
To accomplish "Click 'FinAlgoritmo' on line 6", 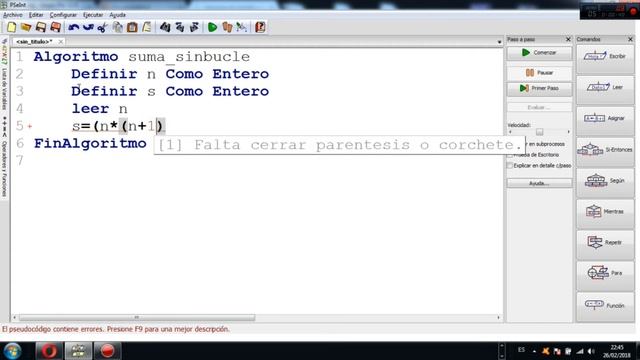I will point(90,143).
